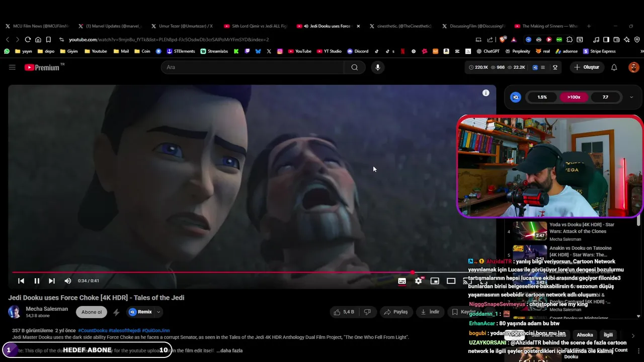The width and height of the screenshot is (644, 362).
Task: Open the #QuiGonJinn hashtag
Action: click(155, 330)
